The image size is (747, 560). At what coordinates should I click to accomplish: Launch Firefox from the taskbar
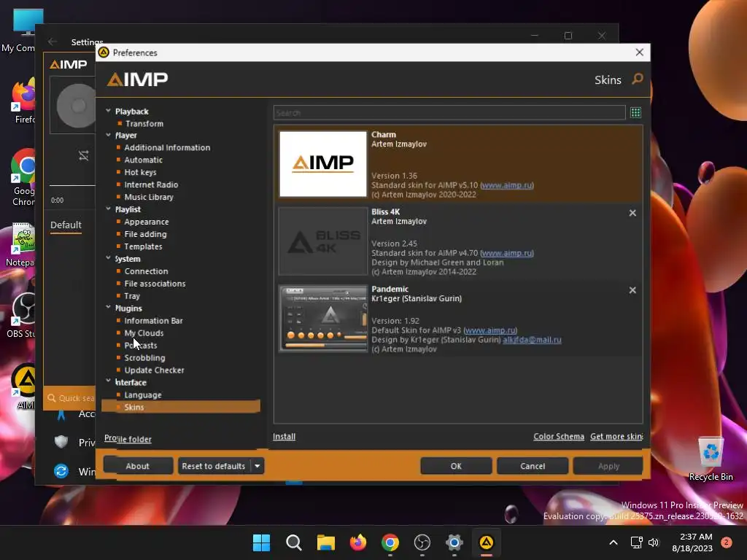357,542
